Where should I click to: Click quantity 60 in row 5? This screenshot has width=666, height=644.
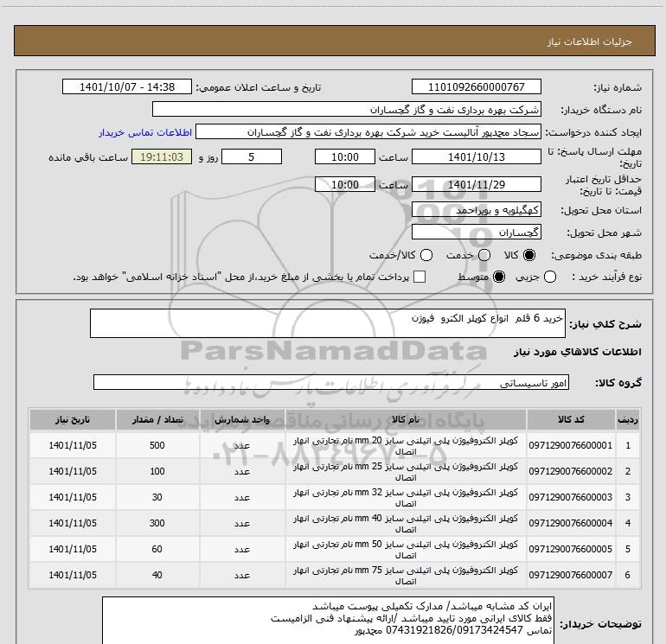tap(157, 549)
